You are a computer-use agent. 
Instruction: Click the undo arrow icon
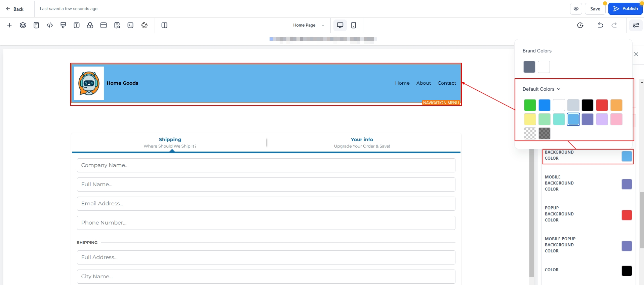point(600,25)
